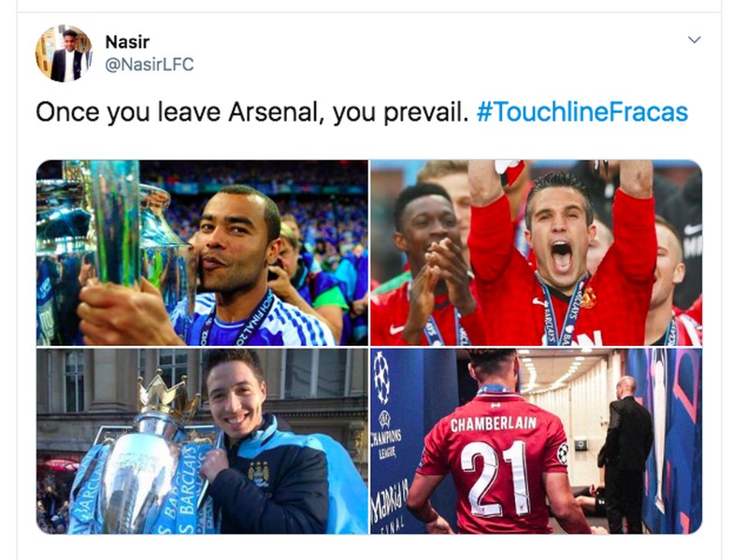This screenshot has height=560, width=748.
Task: Open the tweet options chevron dropdown
Action: (x=694, y=39)
